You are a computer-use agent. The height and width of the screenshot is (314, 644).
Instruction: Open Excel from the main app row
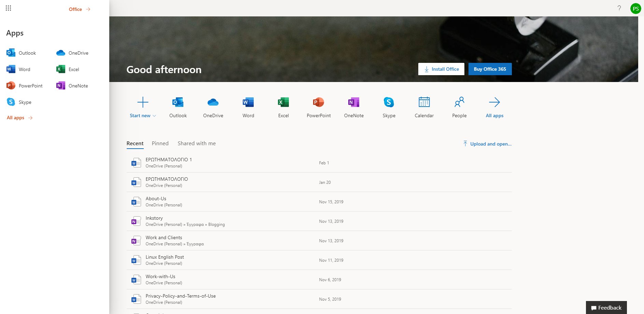coord(283,103)
